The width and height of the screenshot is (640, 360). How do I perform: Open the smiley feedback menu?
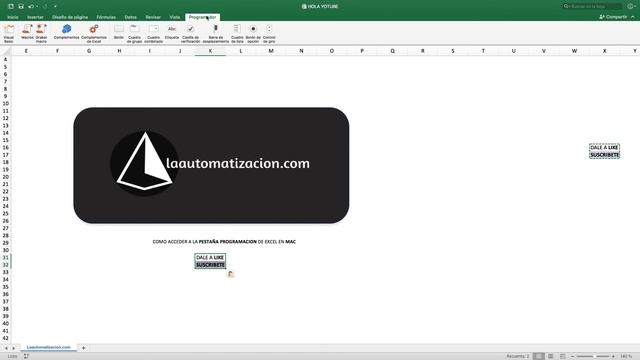631,6
